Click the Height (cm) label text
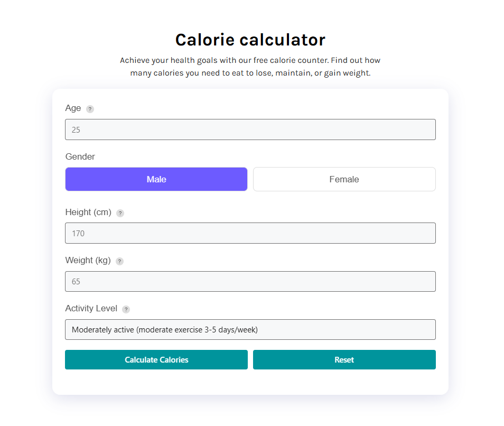 [88, 212]
